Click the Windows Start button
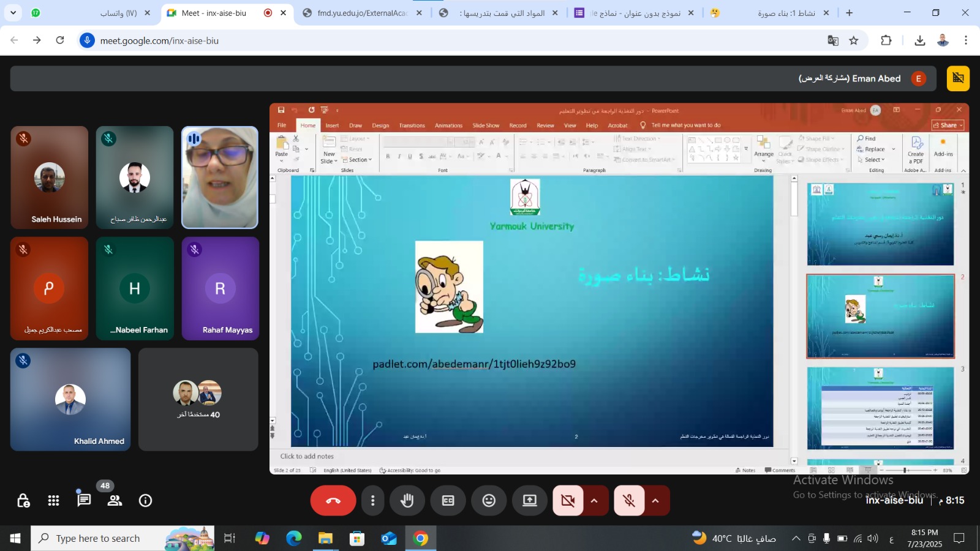Screen dimensions: 980x551 pos(15,538)
